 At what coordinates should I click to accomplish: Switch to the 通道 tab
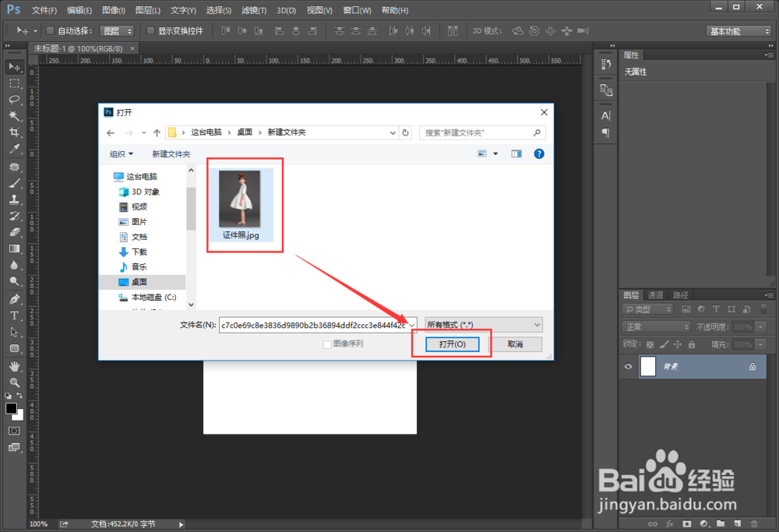pyautogui.click(x=656, y=295)
